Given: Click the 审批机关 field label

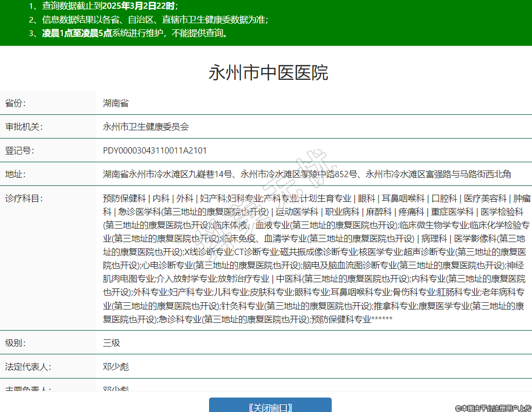Looking at the screenshot, I should click(24, 127).
